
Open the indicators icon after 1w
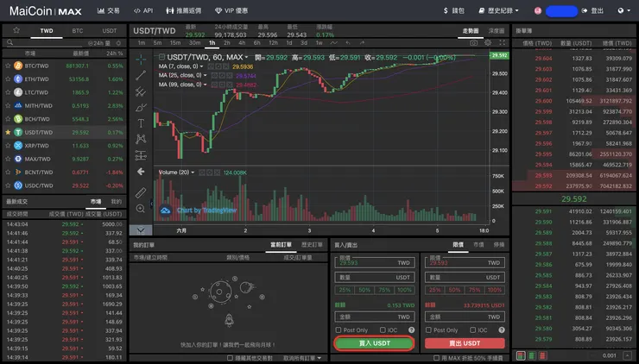(334, 43)
